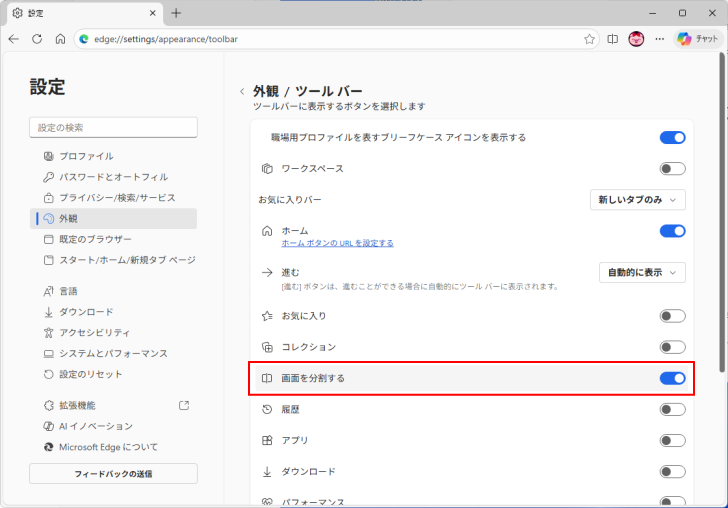Click the ホーム ボタンの URL を設定する link
This screenshot has width=728, height=508.
(x=337, y=243)
